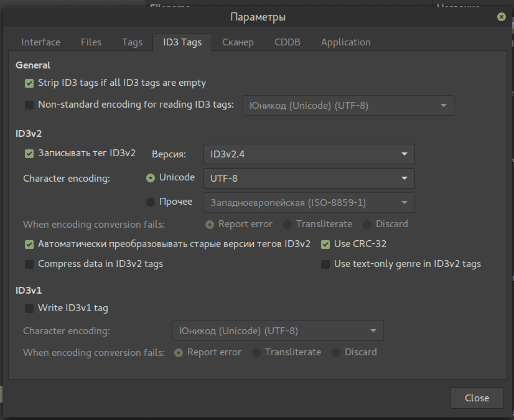Open the UTF-8 Unicode encoding dropdown
514x420 pixels.
tap(309, 178)
